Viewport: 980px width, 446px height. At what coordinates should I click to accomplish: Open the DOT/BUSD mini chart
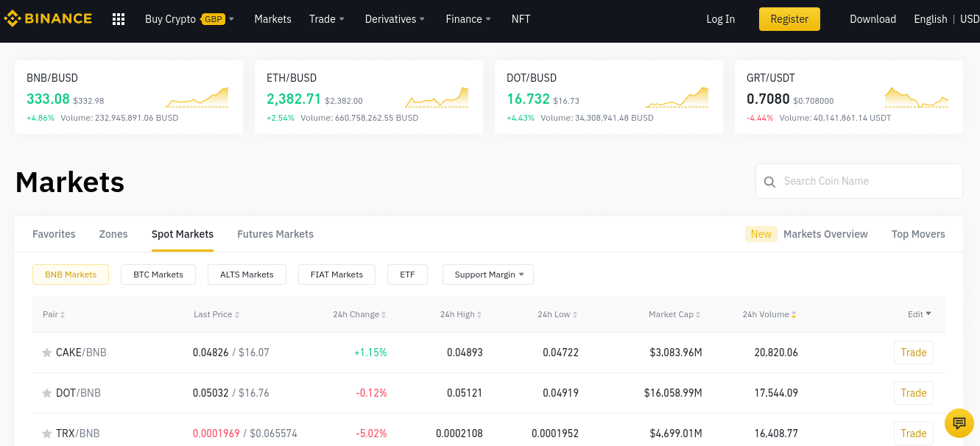tap(677, 97)
